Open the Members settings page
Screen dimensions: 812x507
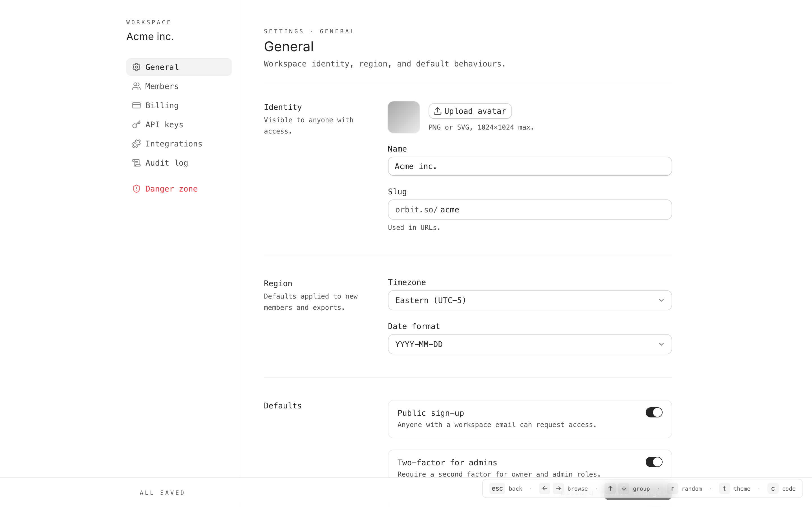coord(162,86)
